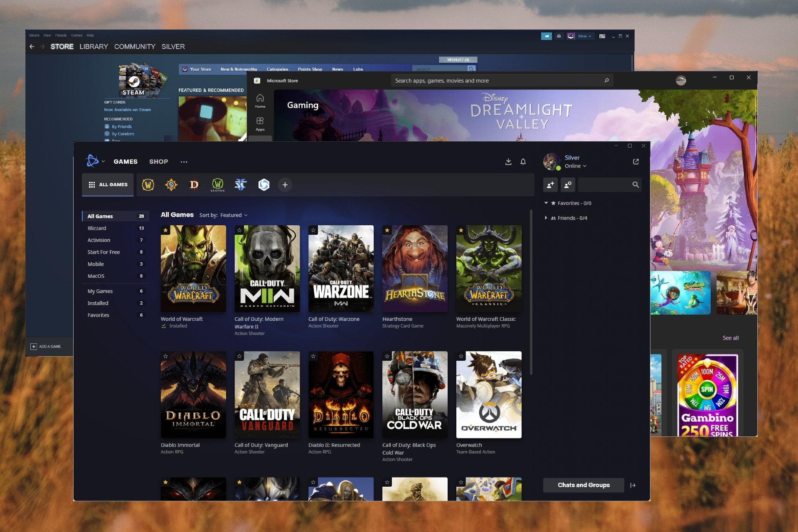Click By Friends link in Steam

pos(121,126)
